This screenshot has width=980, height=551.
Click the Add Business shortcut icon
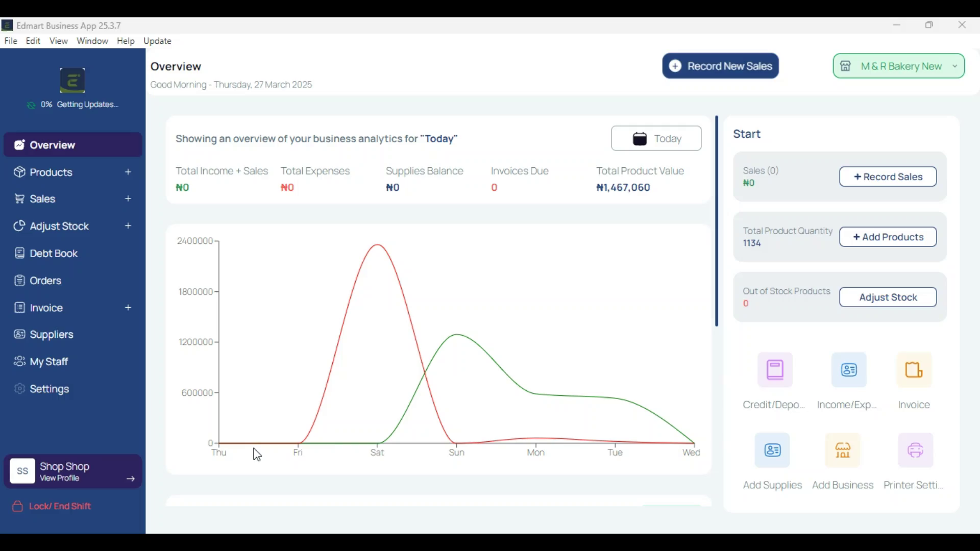[x=843, y=450]
